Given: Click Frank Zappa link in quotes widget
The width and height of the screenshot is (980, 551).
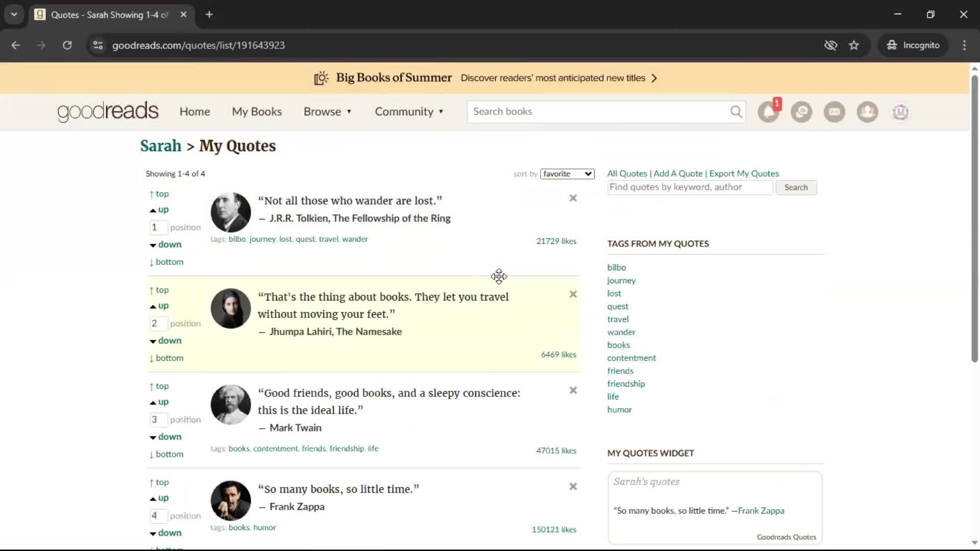Looking at the screenshot, I should [761, 511].
